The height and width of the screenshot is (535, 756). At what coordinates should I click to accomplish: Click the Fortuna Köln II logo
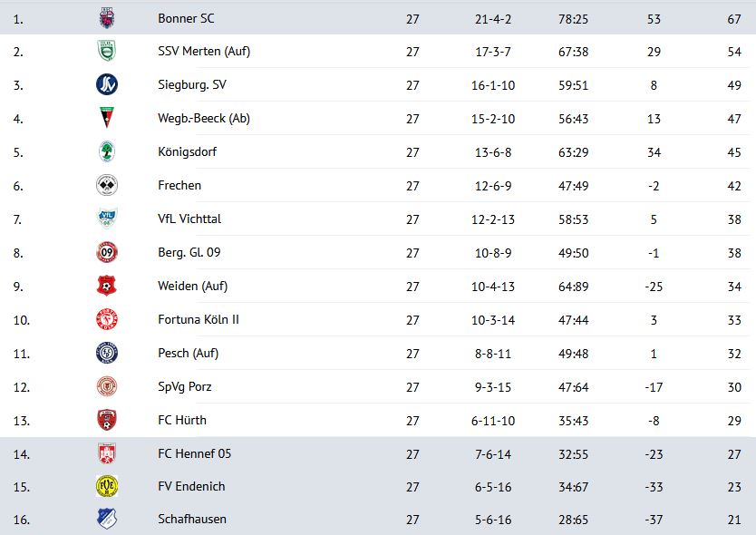tap(107, 320)
